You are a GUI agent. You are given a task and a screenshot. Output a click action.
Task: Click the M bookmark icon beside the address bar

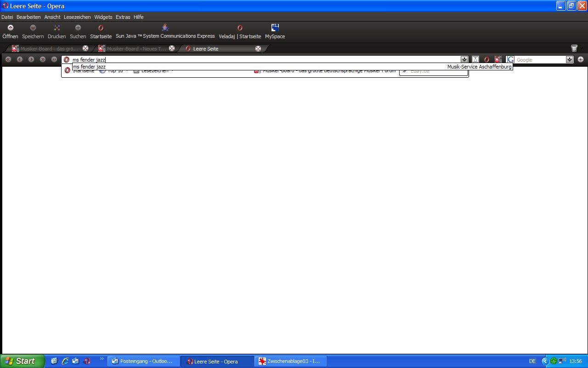click(x=475, y=59)
